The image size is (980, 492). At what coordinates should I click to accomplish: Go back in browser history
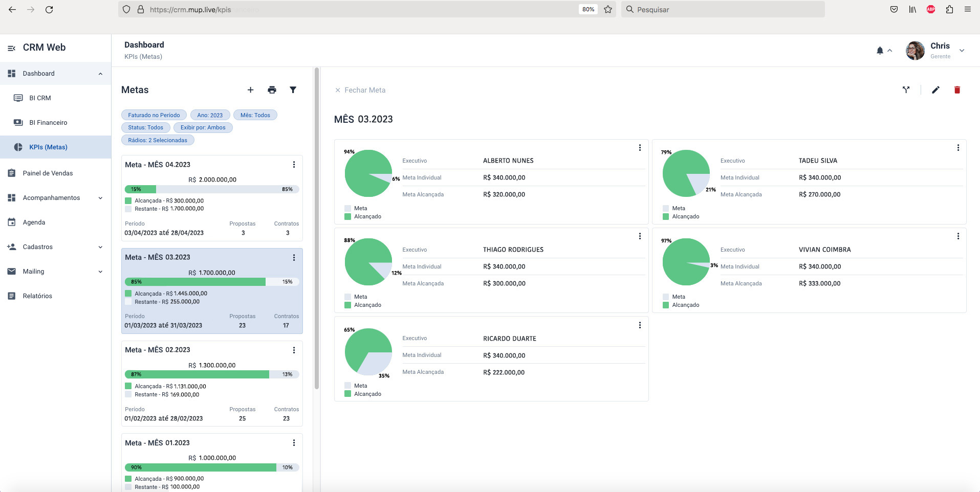[12, 9]
